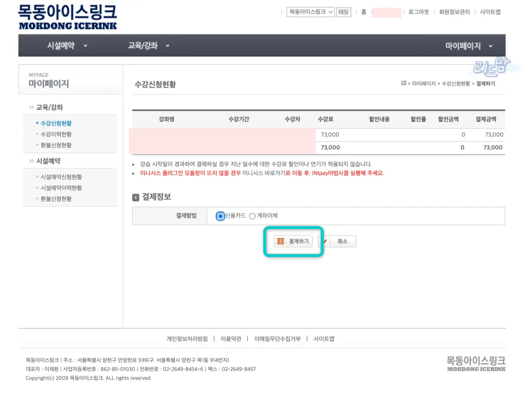Click the 수강자 column header
Viewport: 531px width, 420px height.
coord(293,119)
